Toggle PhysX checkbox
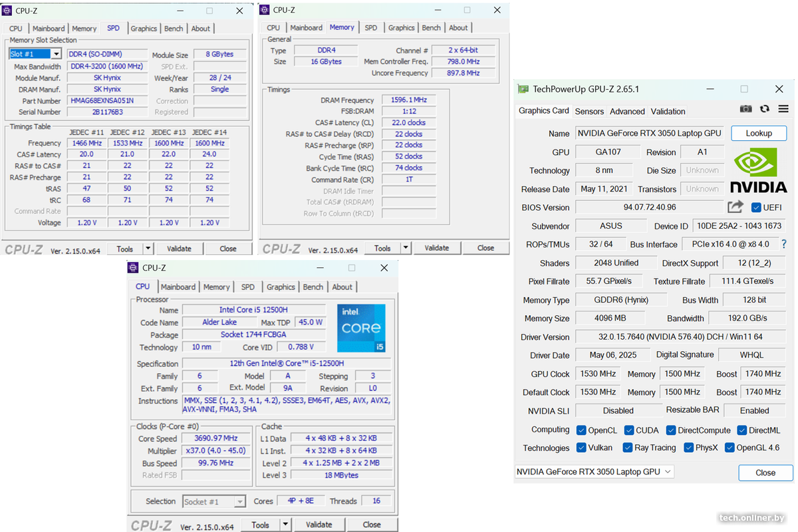The width and height of the screenshot is (798, 532). 688,448
